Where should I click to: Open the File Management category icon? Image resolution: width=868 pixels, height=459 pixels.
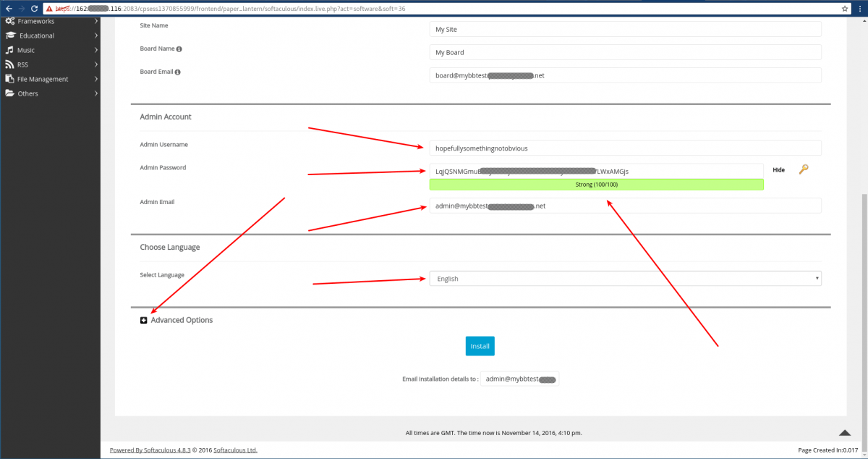[9, 78]
